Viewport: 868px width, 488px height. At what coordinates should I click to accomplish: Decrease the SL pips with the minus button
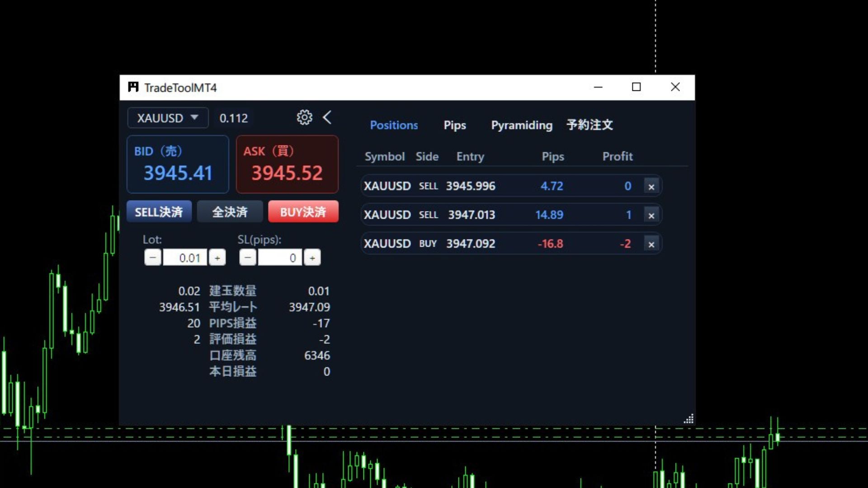[248, 258]
